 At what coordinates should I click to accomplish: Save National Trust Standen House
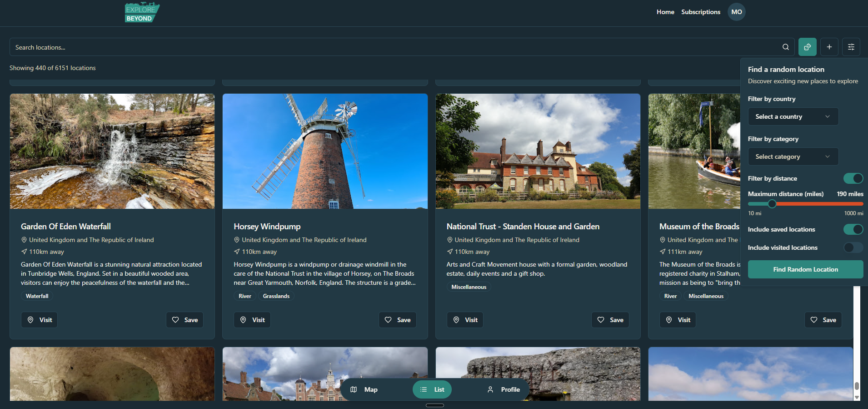[x=610, y=320]
